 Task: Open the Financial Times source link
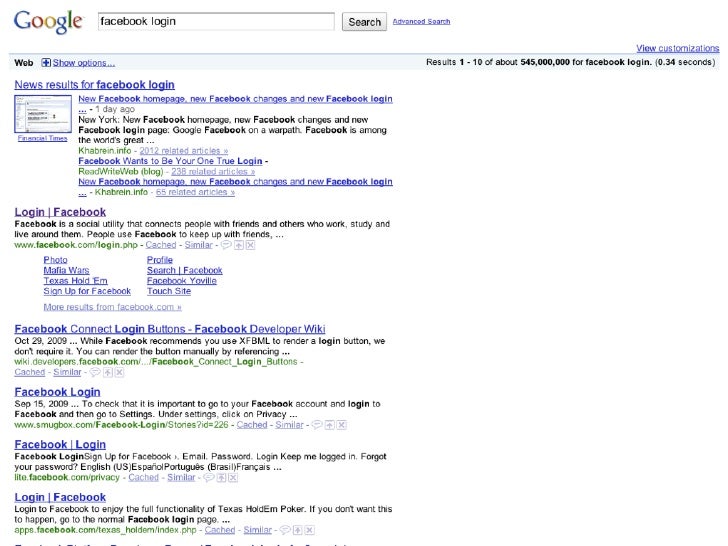coord(42,138)
